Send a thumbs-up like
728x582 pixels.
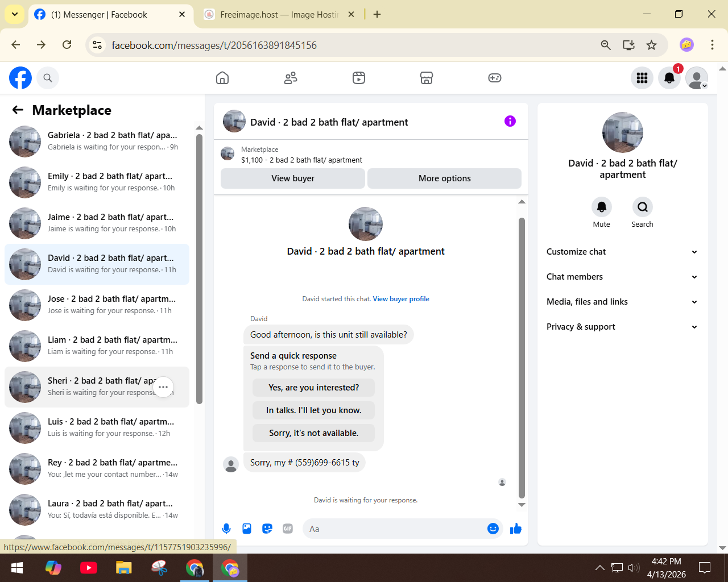point(516,529)
